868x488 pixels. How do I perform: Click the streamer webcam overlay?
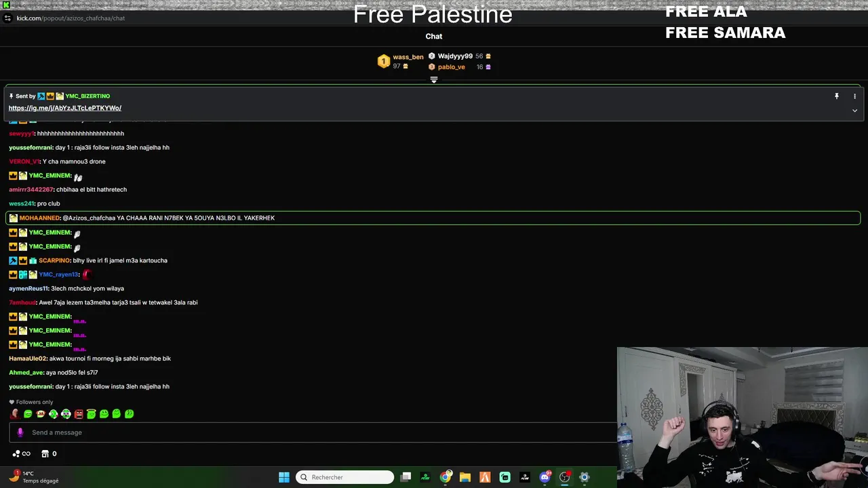[743, 418]
